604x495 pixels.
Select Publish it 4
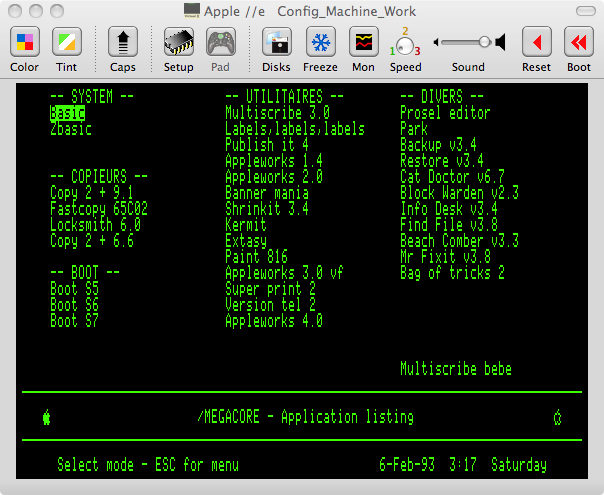pos(267,145)
